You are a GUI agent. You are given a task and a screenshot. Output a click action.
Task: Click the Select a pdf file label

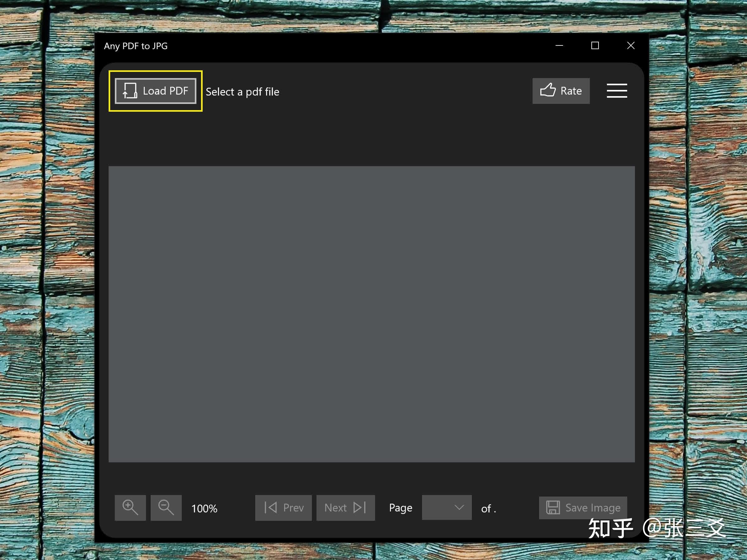(243, 91)
